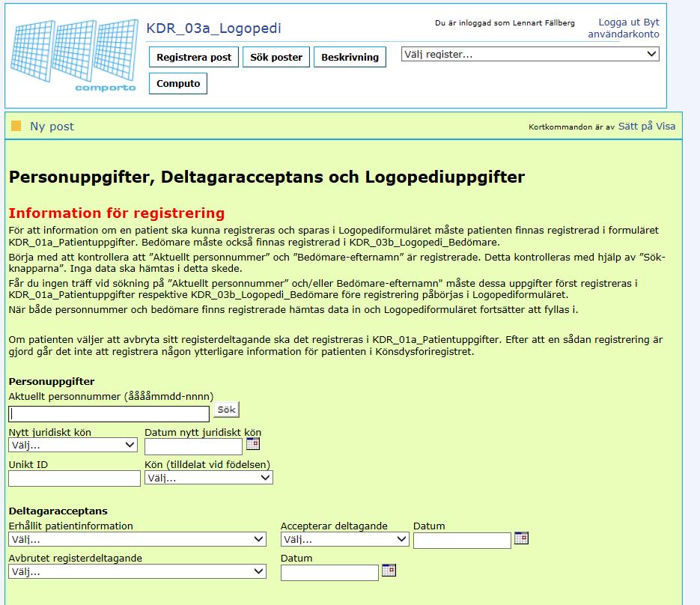Click the Beskrivning button
Screen dimensions: 700x605
click(x=350, y=57)
